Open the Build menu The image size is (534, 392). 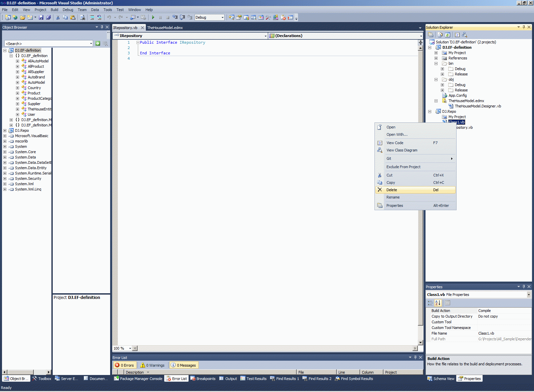coord(54,10)
